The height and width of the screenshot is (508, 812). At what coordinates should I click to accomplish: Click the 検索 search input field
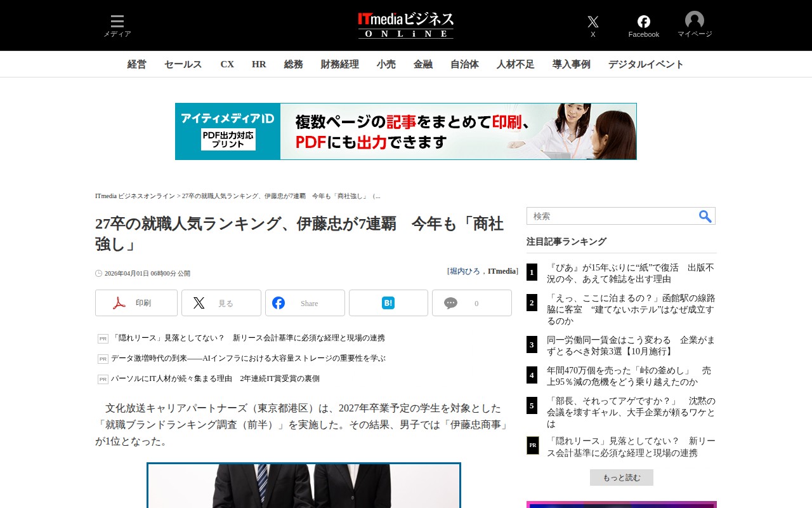coord(612,216)
